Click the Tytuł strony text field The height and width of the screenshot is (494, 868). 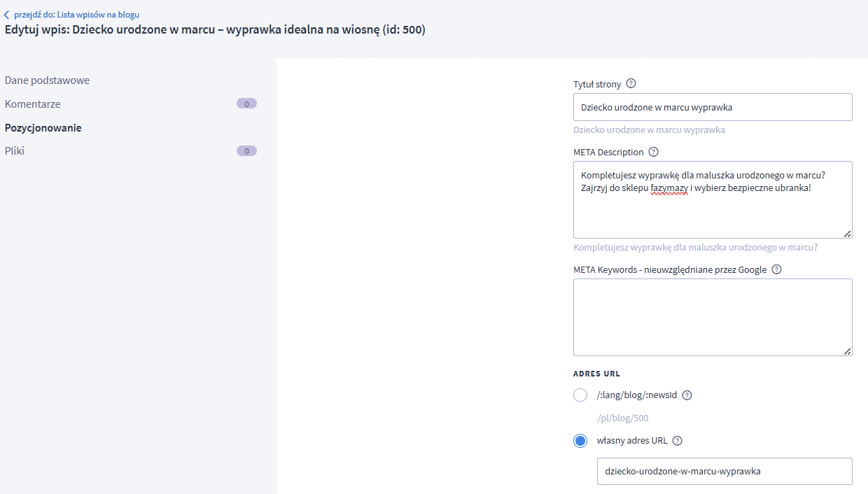pyautogui.click(x=713, y=107)
